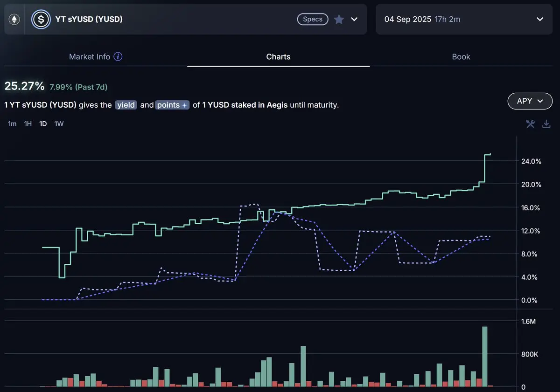This screenshot has height=392, width=560.
Task: Click the 7.99% (Past 7d) change
Action: [x=78, y=87]
